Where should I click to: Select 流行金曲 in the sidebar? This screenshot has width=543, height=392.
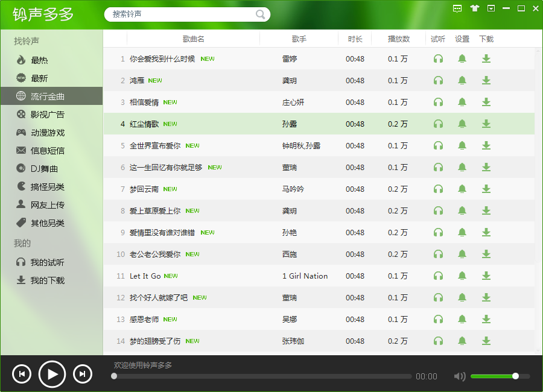coord(39,96)
